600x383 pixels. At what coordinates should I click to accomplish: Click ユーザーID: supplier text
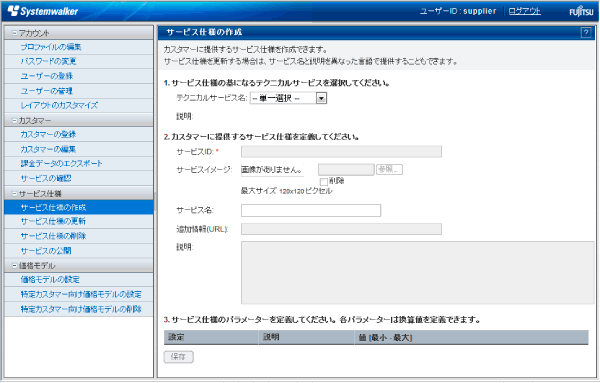[x=458, y=11]
